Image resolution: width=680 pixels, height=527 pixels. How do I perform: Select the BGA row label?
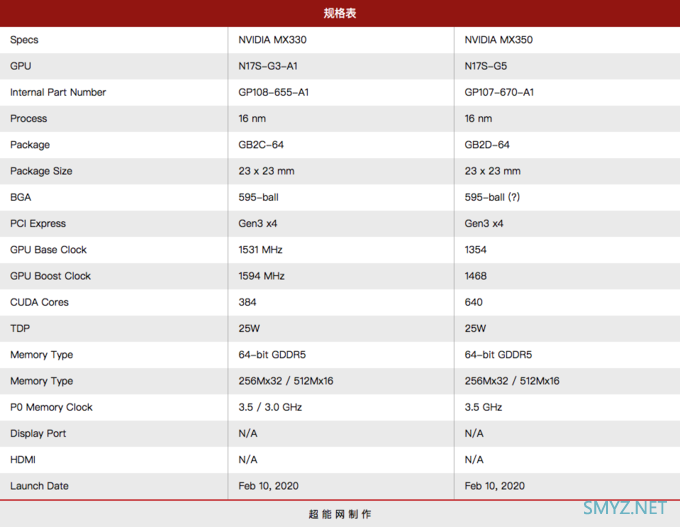point(21,197)
